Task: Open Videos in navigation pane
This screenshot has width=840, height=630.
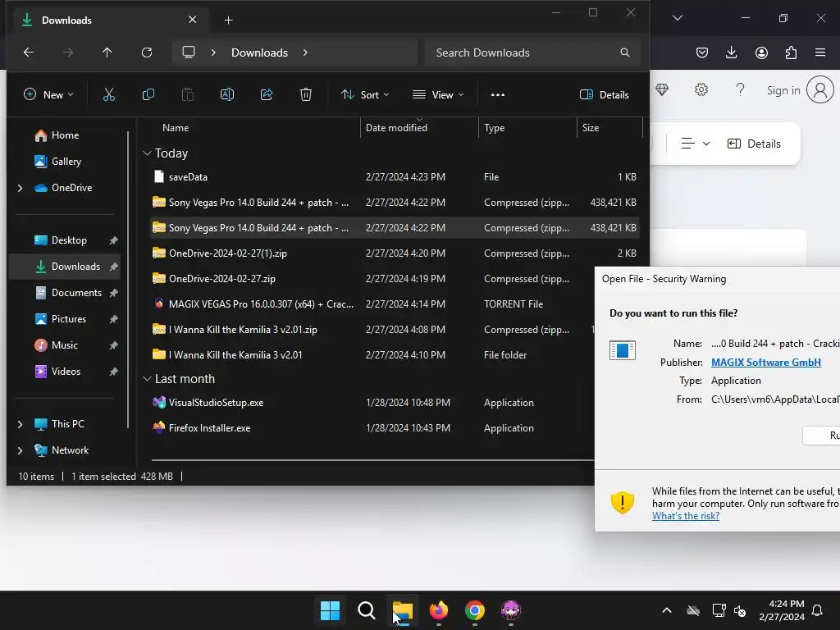Action: pyautogui.click(x=66, y=372)
